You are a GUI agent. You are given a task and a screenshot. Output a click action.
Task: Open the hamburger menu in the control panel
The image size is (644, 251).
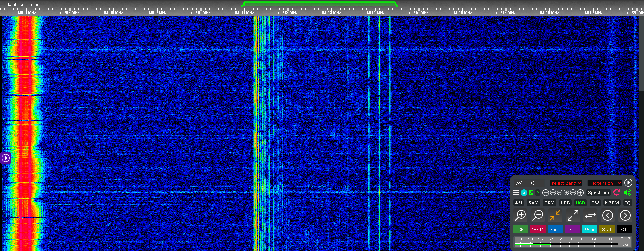(x=516, y=193)
